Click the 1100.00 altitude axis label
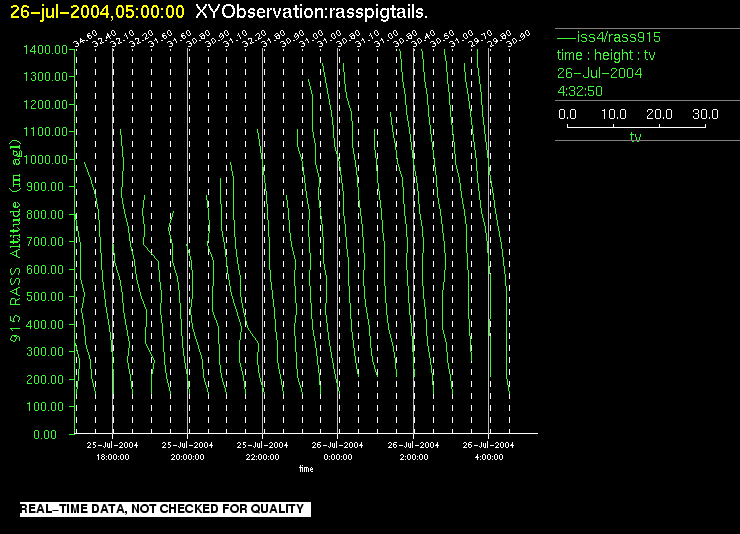The height and width of the screenshot is (534, 740). point(45,132)
